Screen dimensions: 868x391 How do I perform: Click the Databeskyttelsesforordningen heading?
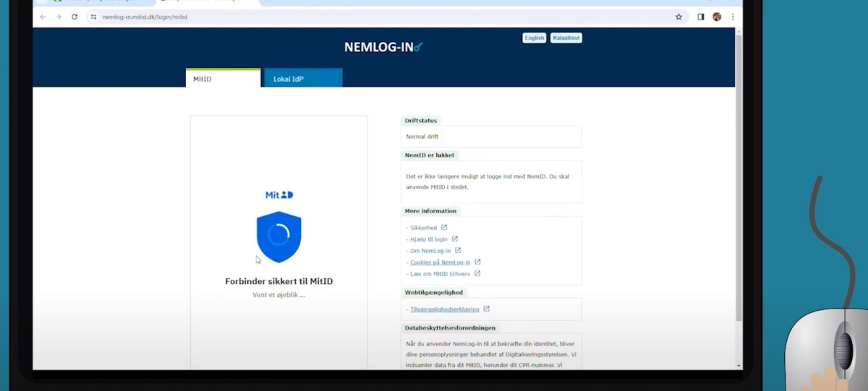[450, 328]
